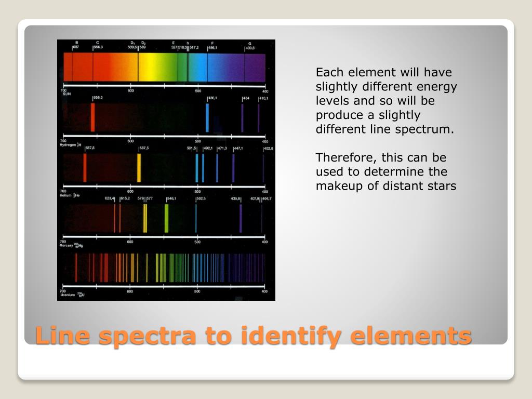This screenshot has height=399, width=532.
Task: Click the "435,8" wavelength label above mercury
Action: click(236, 198)
